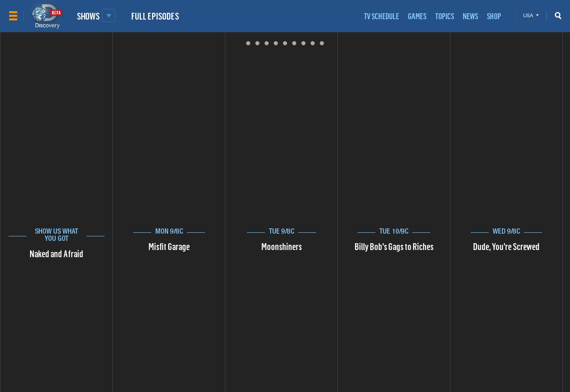Open the News link
Viewport: 570px width, 392px height.
point(470,16)
